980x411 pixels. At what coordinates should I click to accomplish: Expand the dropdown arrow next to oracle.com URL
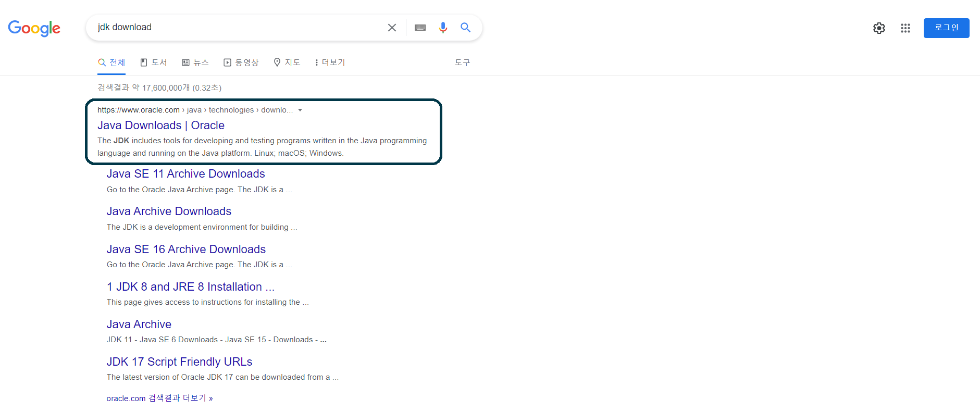pos(300,110)
